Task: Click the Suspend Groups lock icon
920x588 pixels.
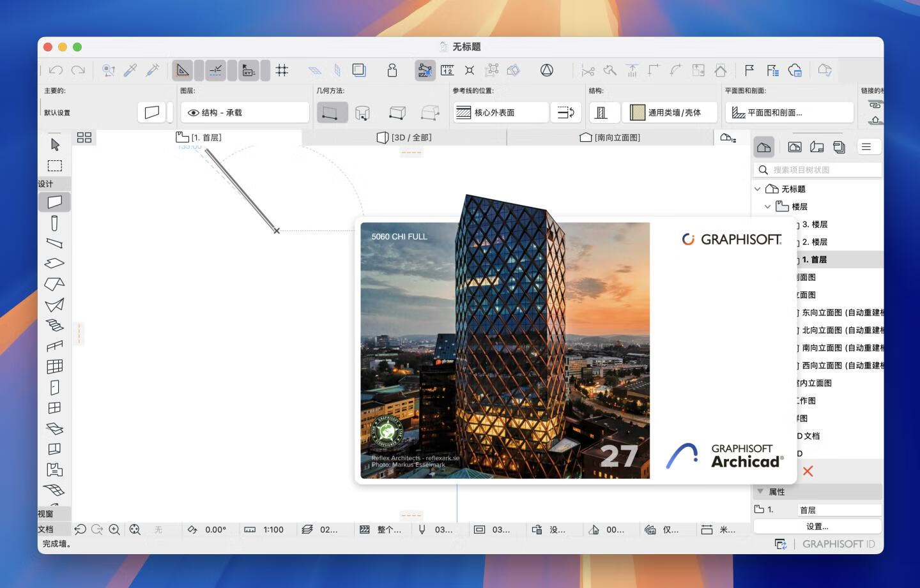Action: [392, 70]
